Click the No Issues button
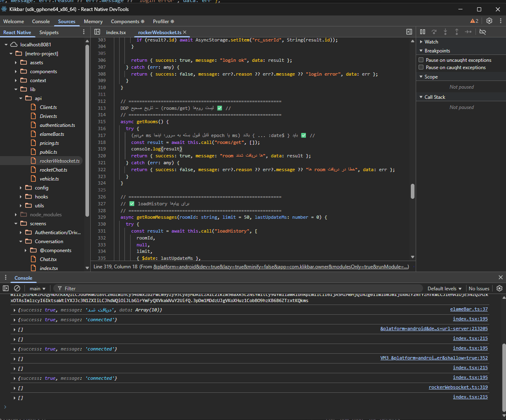This screenshot has height=420, width=506. 479,288
